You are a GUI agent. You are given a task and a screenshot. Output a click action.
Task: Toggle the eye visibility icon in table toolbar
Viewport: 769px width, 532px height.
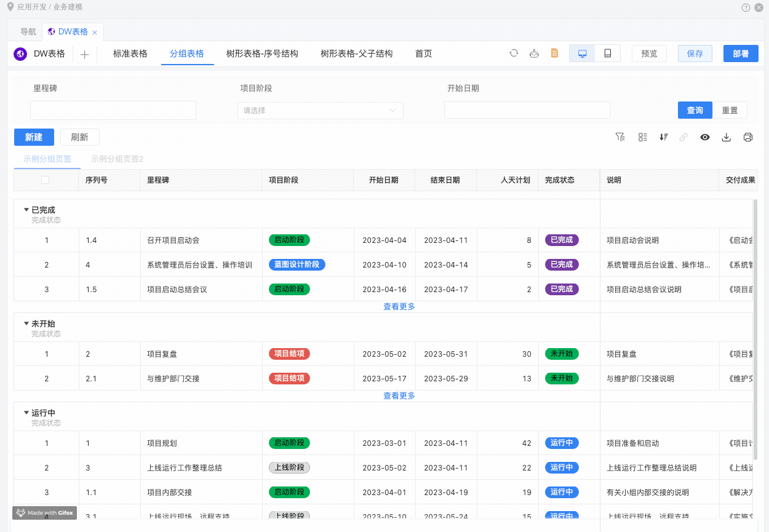tap(705, 137)
